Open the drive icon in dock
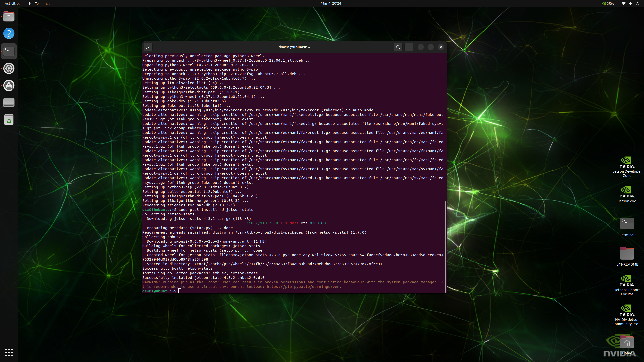 (x=9, y=103)
